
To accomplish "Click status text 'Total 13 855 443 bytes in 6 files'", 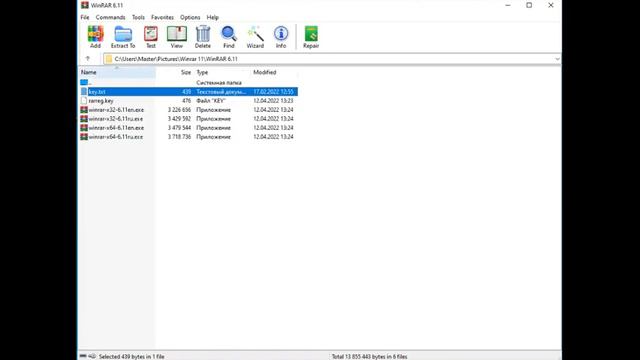I will [x=369, y=357].
